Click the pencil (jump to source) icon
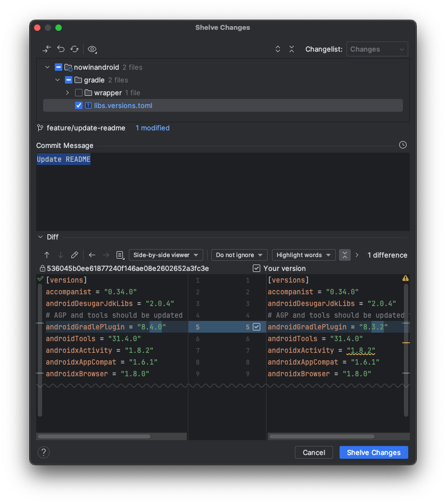Viewport: 446px width, 504px height. pos(75,255)
